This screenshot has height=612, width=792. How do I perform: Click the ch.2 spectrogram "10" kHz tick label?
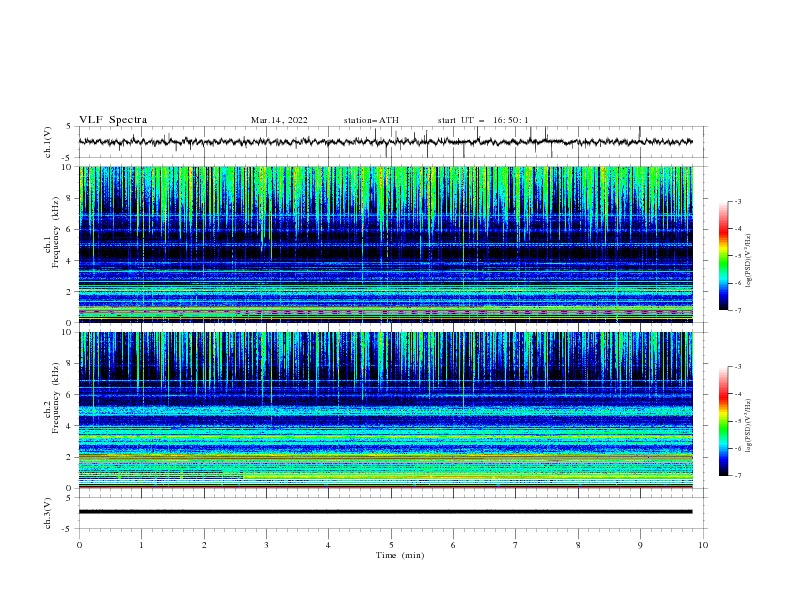(x=69, y=332)
